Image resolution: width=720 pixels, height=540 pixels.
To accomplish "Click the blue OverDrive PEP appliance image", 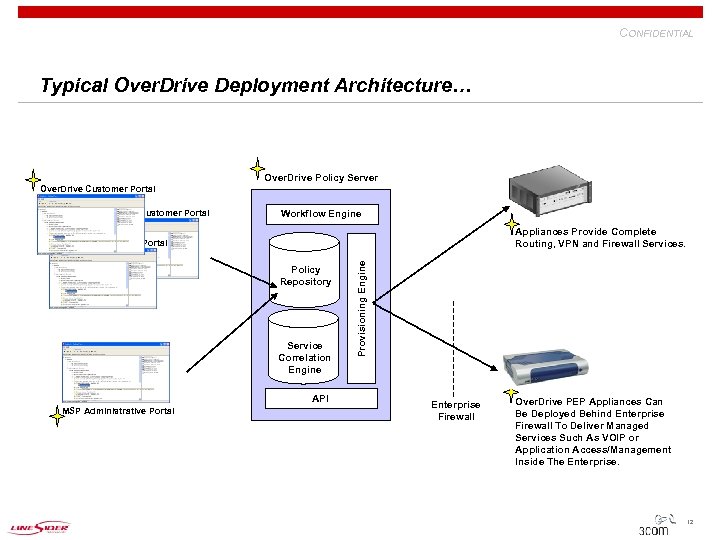I will coord(546,366).
